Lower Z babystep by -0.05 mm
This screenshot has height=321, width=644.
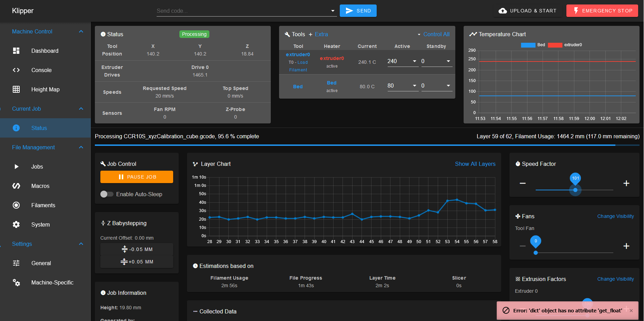137,249
